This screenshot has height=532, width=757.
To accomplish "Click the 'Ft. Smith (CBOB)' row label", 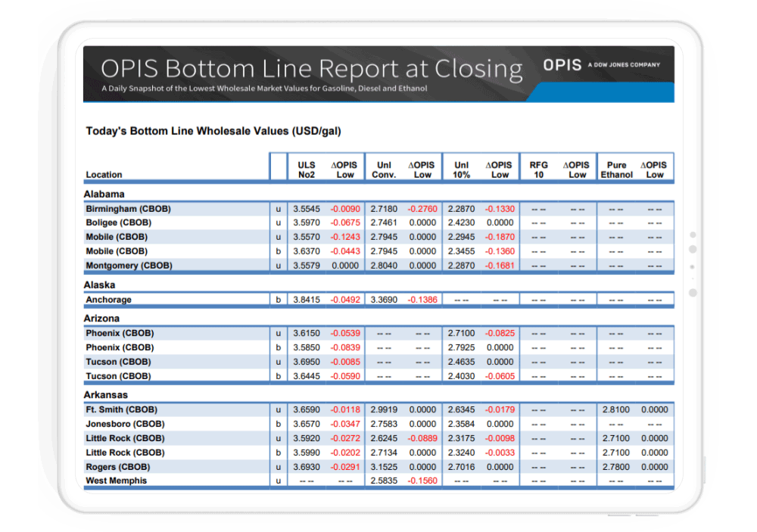I will pyautogui.click(x=122, y=410).
